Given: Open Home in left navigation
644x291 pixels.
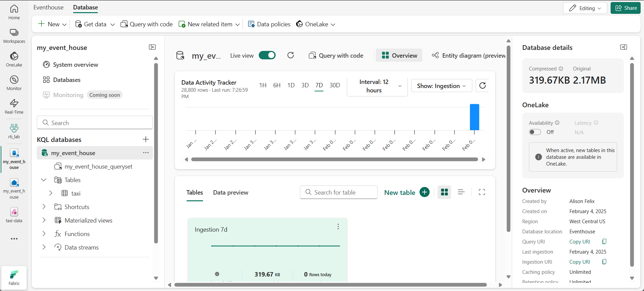Looking at the screenshot, I should point(14,12).
